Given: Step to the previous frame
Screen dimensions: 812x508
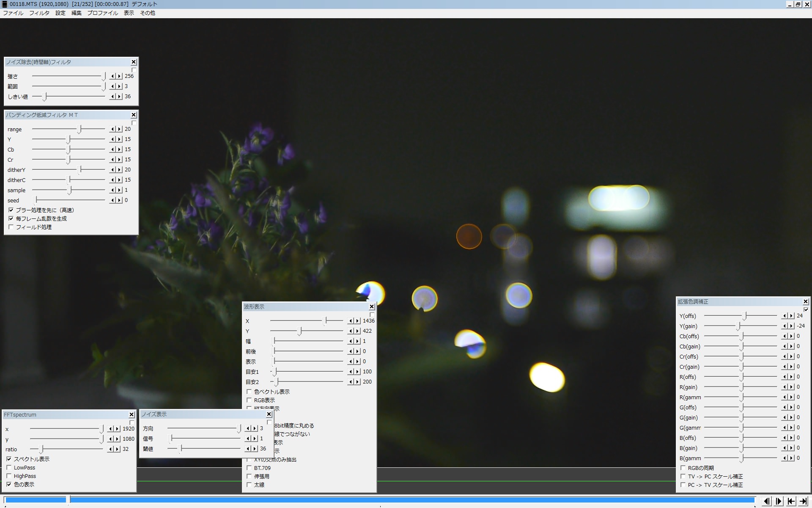Looking at the screenshot, I should click(x=767, y=501).
